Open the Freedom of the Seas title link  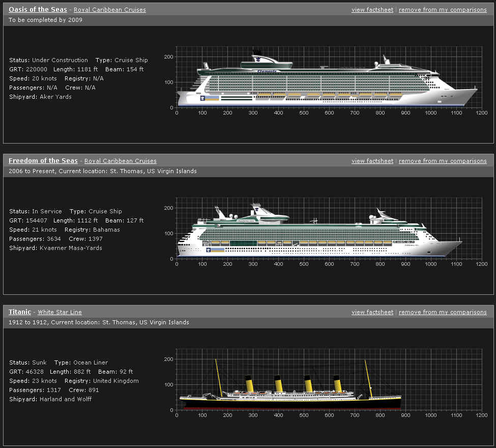click(x=43, y=161)
